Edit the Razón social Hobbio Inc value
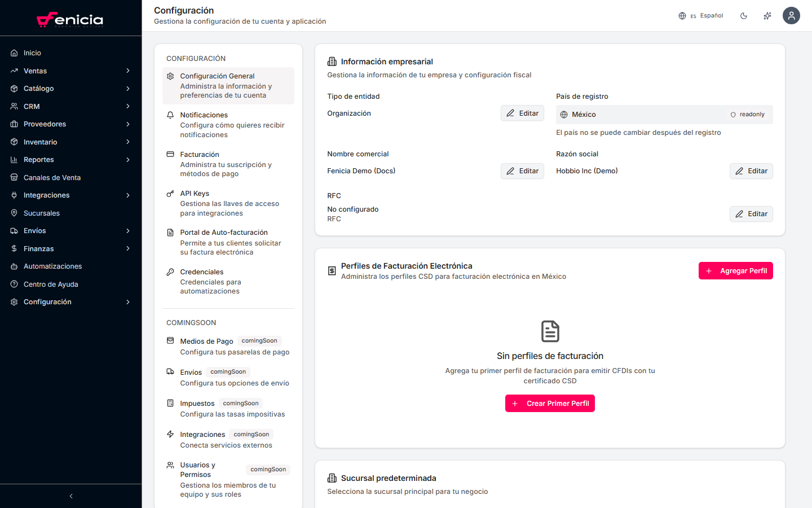 tap(751, 170)
